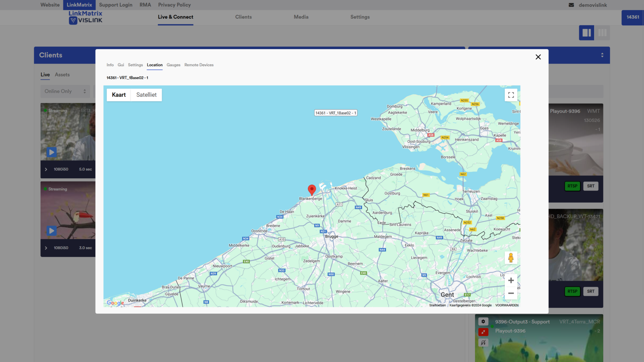Select the Kaart map type
The image size is (644, 362).
tap(119, 95)
